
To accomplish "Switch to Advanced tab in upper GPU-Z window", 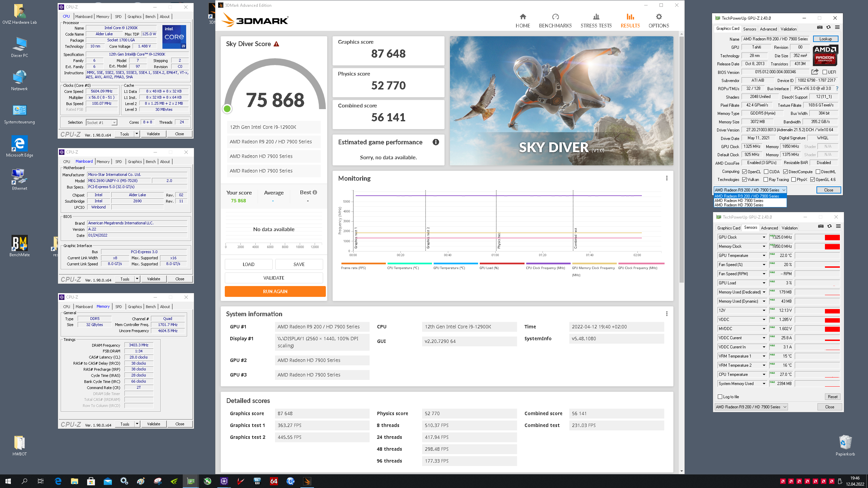I will pyautogui.click(x=768, y=29).
